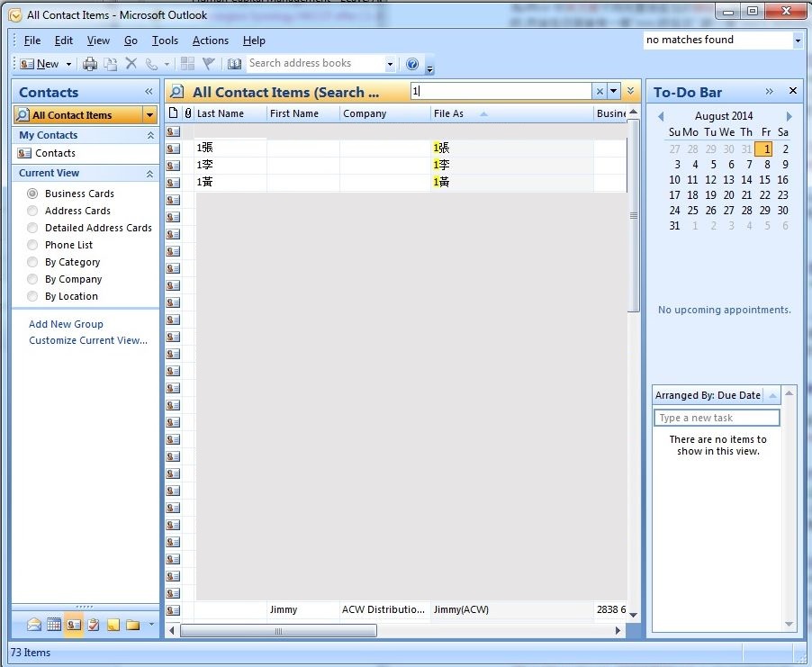The image size is (812, 667).
Task: Click the Type a new task field
Action: (x=717, y=418)
